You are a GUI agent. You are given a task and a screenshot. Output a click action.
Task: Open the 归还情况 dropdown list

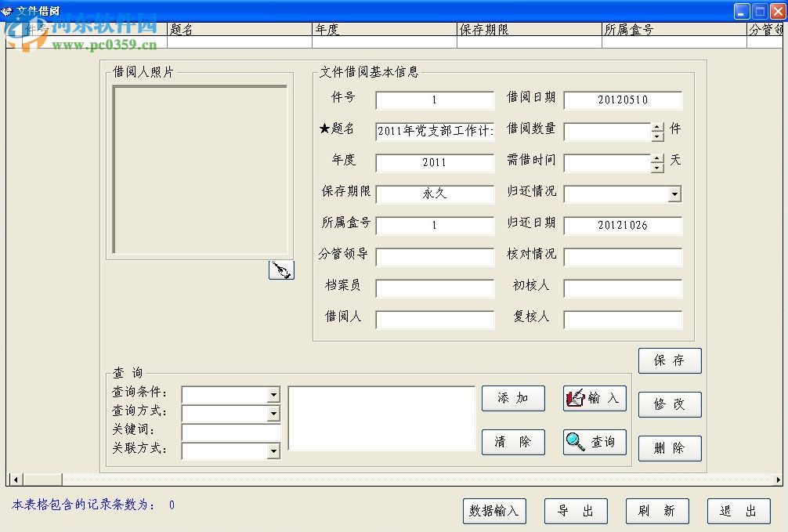[x=675, y=194]
